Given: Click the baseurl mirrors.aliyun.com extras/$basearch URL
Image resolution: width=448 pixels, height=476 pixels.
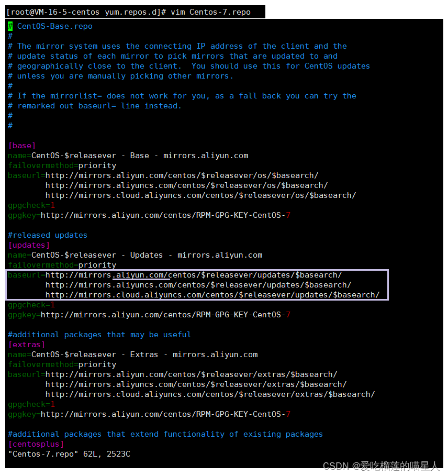Looking at the screenshot, I should (191, 374).
